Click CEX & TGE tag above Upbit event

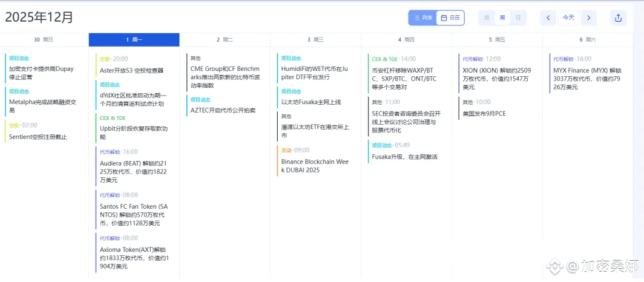pos(113,118)
